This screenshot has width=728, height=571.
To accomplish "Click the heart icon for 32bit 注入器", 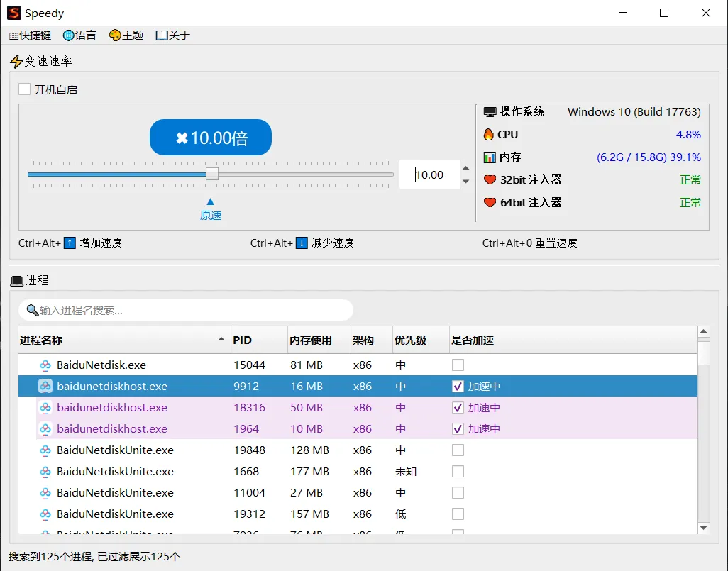I will click(490, 179).
